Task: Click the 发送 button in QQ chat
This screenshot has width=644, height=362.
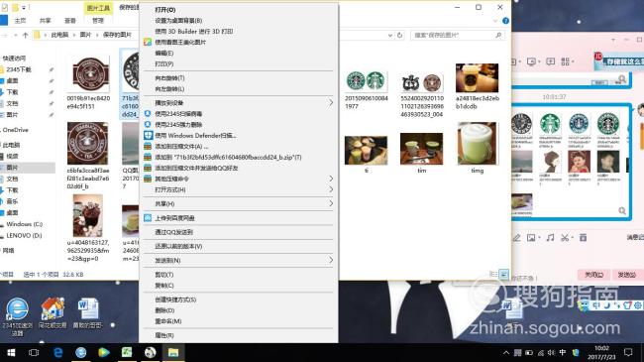Action: (x=627, y=275)
